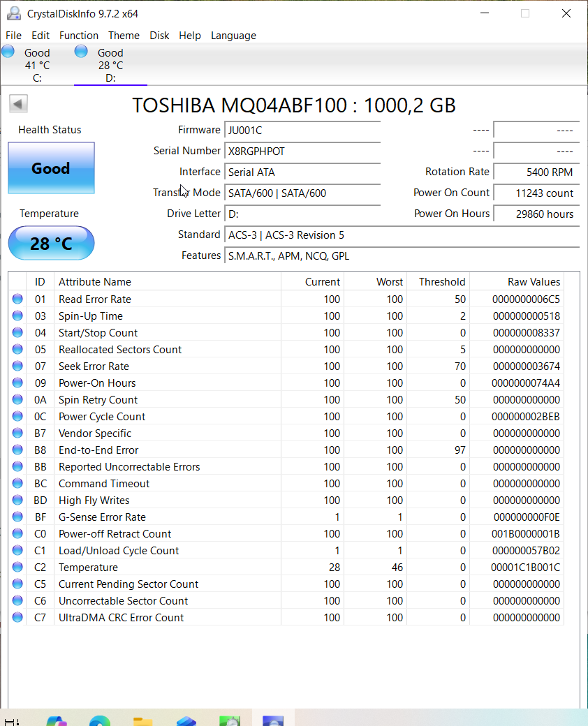Viewport: 588px width, 726px height.
Task: Select raw value 00001C1B001C
Action: coord(525,568)
